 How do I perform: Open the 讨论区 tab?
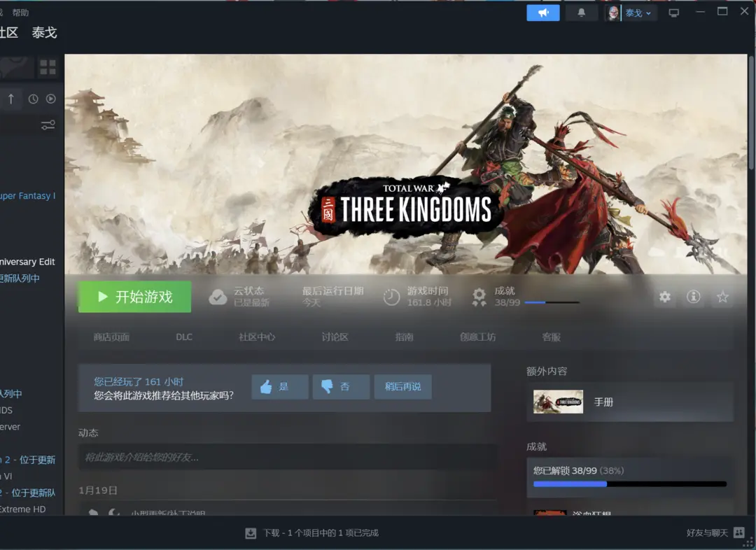click(335, 337)
